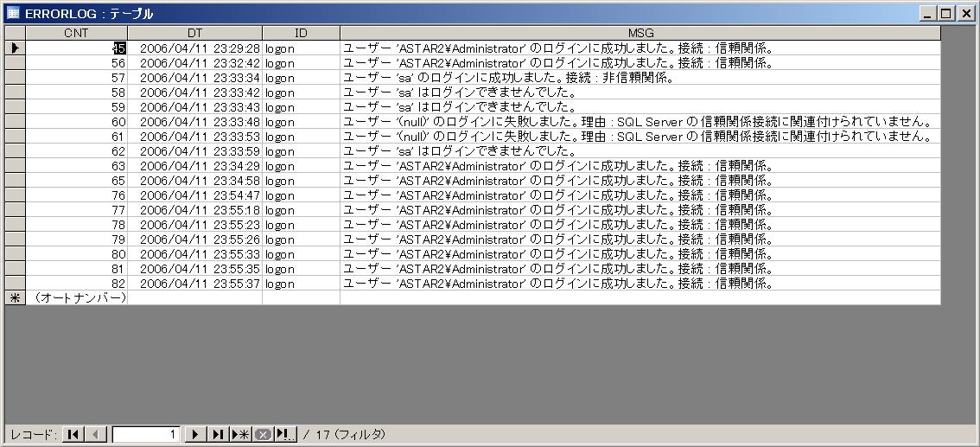Click the logon ID cell in row 63
The height and width of the screenshot is (447, 980).
(302, 166)
